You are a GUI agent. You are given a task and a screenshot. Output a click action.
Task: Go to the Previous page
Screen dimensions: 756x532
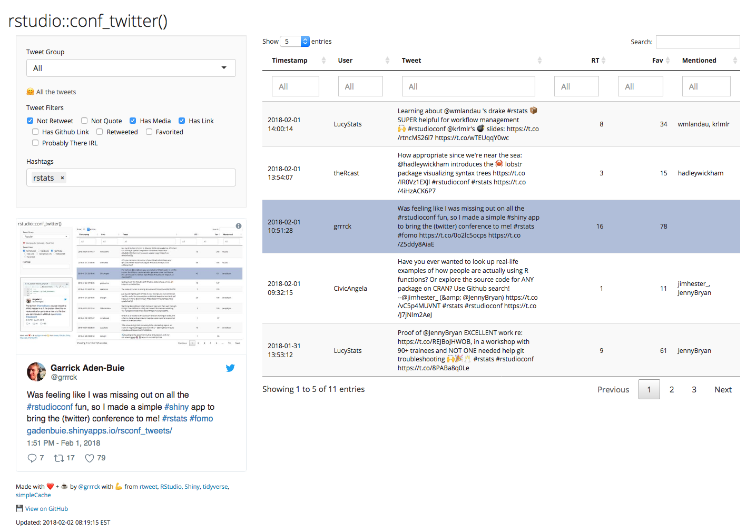(x=613, y=390)
